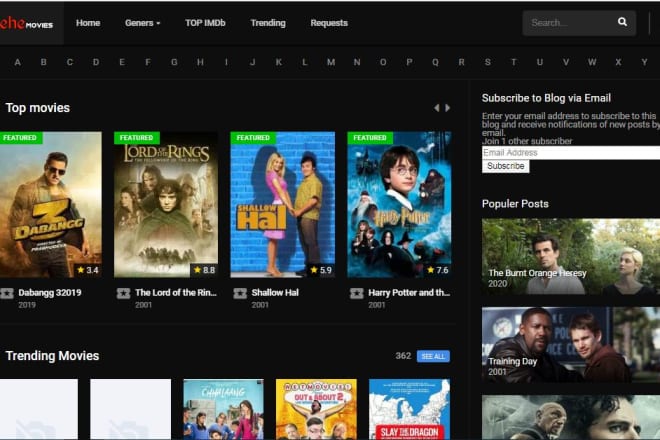Open the Dabangg 3 movie poster

(x=51, y=205)
